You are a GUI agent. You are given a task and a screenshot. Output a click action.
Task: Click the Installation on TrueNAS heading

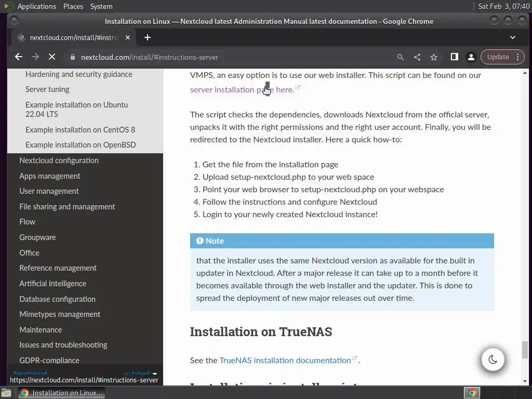[261, 332]
